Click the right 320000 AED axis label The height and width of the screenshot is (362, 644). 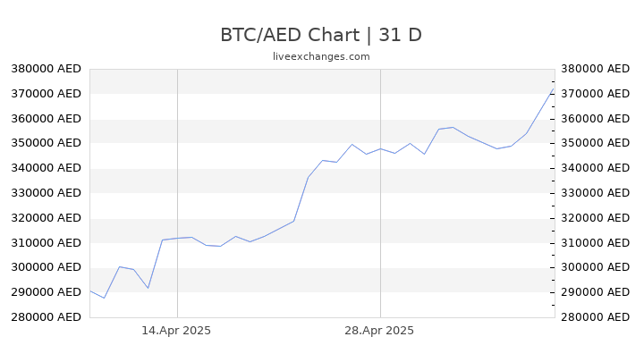pyautogui.click(x=595, y=217)
